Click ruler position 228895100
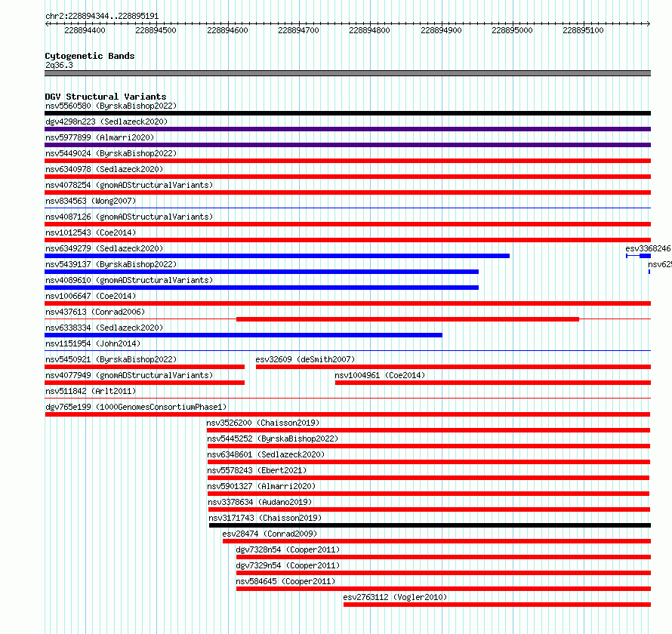This screenshot has width=672, height=634. 584,30
